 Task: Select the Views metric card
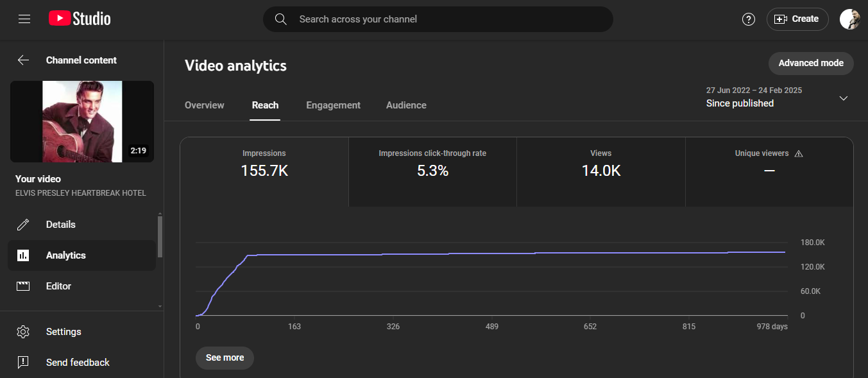601,172
